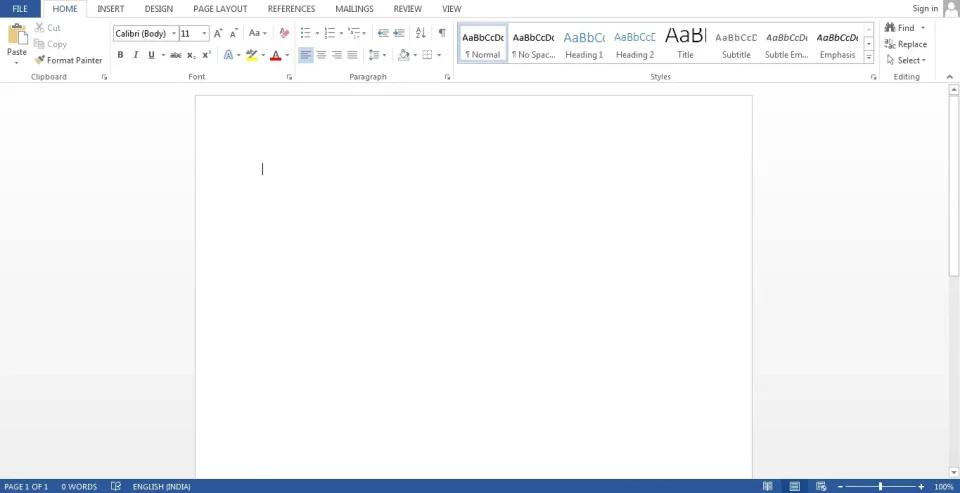Grow font size with larger A icon

(218, 33)
